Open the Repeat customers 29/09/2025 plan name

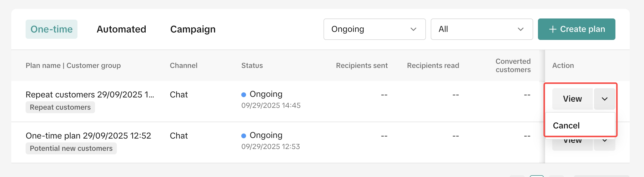tap(90, 94)
